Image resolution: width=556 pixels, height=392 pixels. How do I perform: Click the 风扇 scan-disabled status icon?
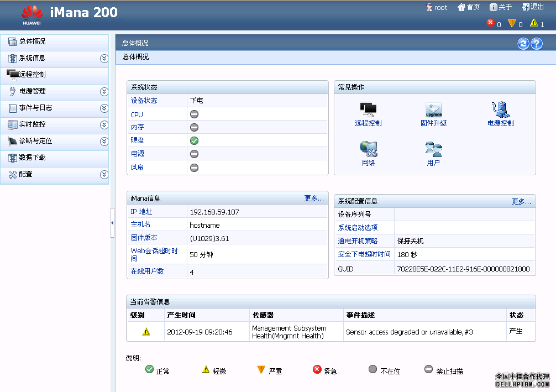pyautogui.click(x=195, y=168)
